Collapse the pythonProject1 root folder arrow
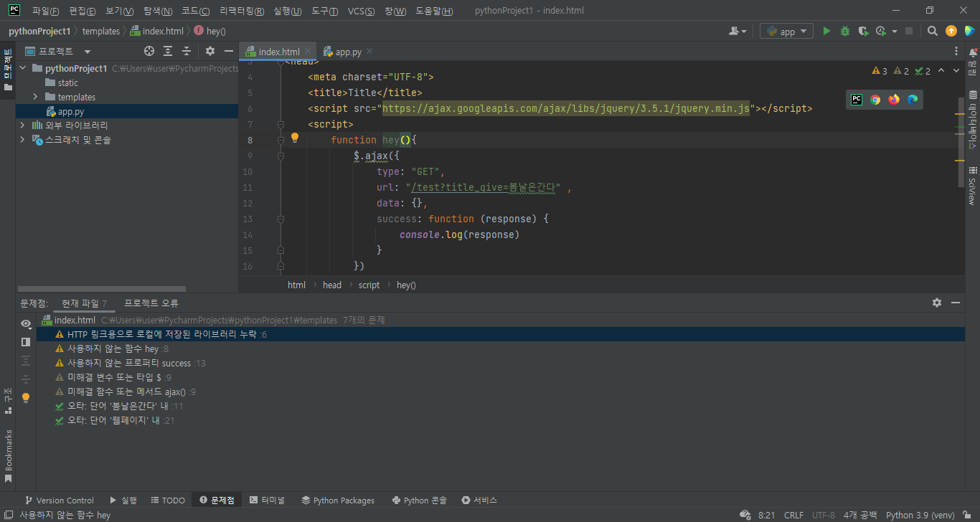The image size is (980, 522). (x=22, y=68)
